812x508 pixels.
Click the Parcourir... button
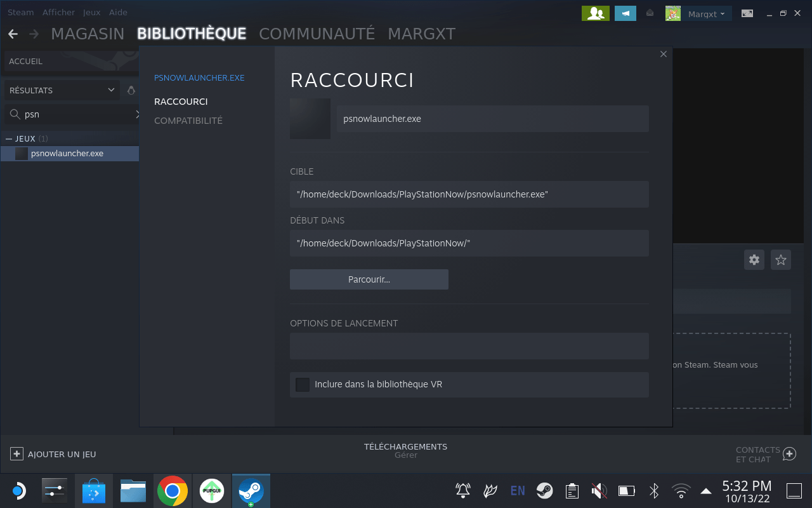click(369, 279)
